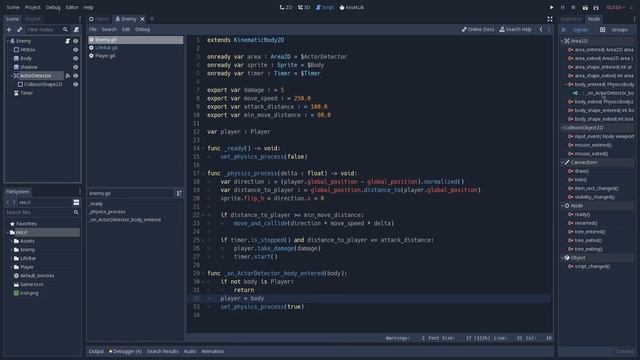Open the Editor menu

(x=72, y=7)
